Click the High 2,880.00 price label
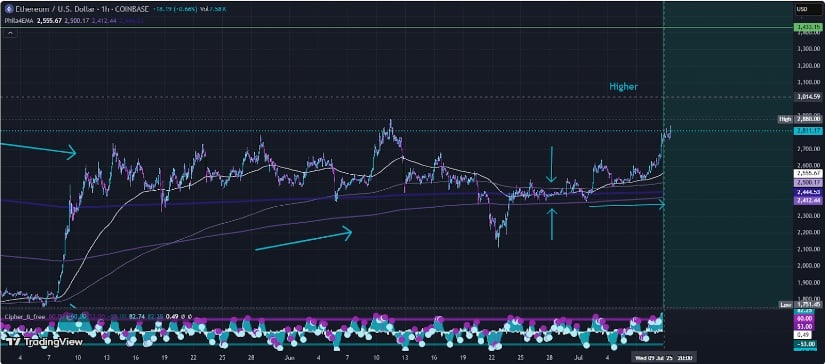Screen dimensions: 825x364 click(800, 119)
